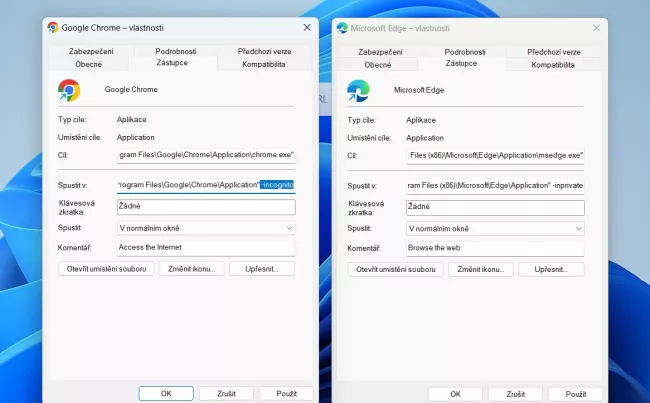Open Předchozí verze tab in Chrome properties

point(264,51)
